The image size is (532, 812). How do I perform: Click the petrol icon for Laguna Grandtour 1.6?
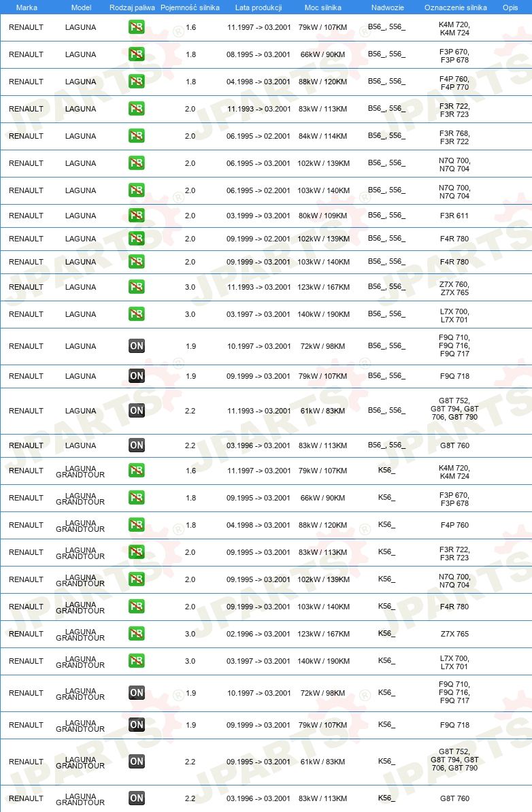coord(137,471)
